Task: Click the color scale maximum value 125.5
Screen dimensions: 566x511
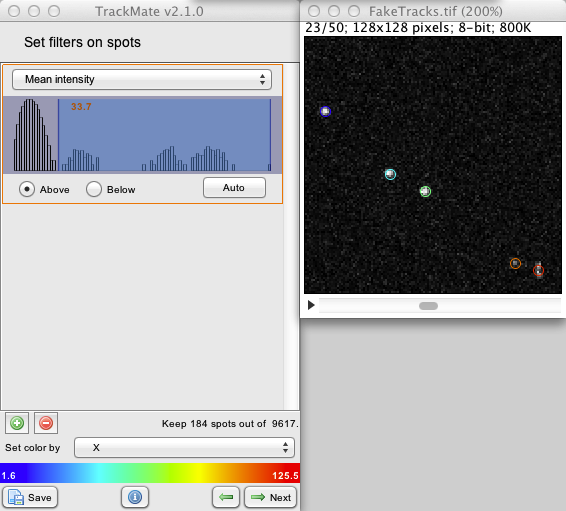Action: pyautogui.click(x=285, y=476)
